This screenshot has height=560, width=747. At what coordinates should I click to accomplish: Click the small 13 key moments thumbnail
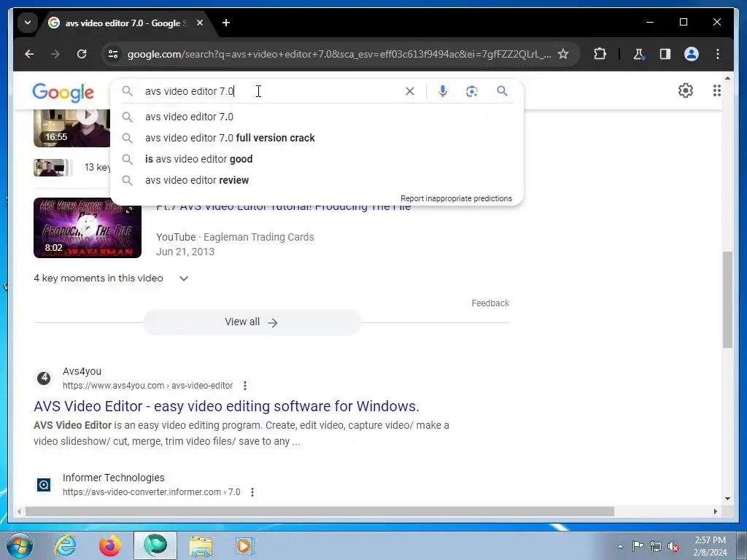[49, 168]
